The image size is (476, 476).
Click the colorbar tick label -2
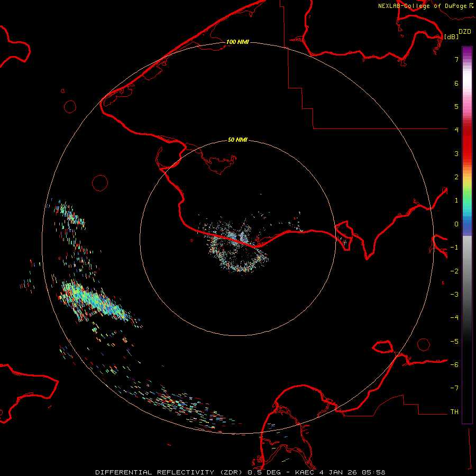454,271
